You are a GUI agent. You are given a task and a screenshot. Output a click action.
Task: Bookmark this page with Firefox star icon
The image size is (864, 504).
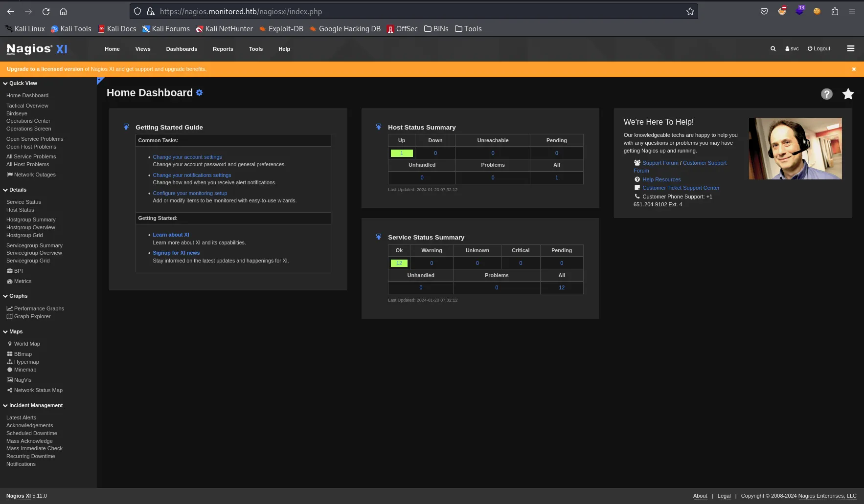pos(690,11)
